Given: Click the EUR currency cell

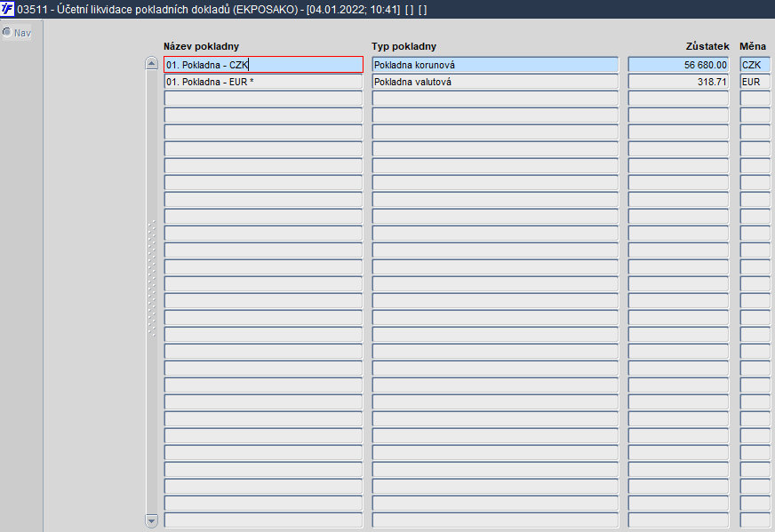Looking at the screenshot, I should coord(755,82).
